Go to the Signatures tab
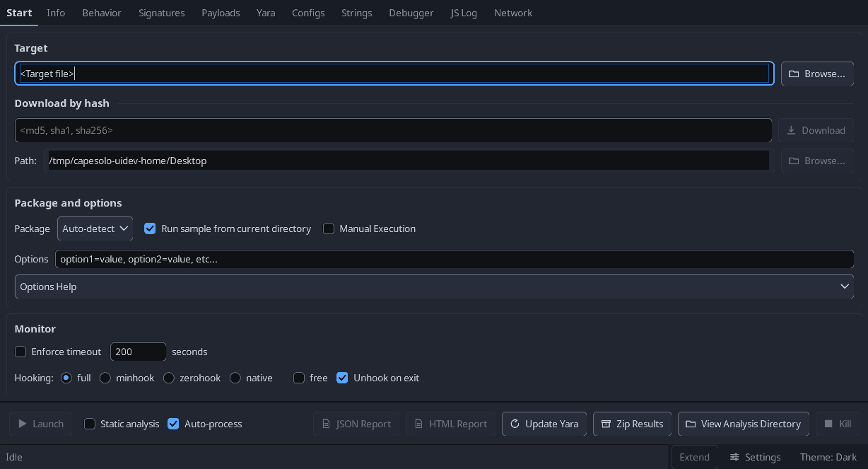868x469 pixels. pos(162,13)
